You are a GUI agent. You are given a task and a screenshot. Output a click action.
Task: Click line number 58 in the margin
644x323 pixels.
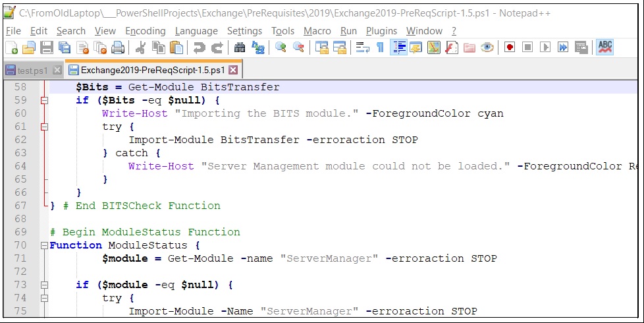tap(20, 87)
